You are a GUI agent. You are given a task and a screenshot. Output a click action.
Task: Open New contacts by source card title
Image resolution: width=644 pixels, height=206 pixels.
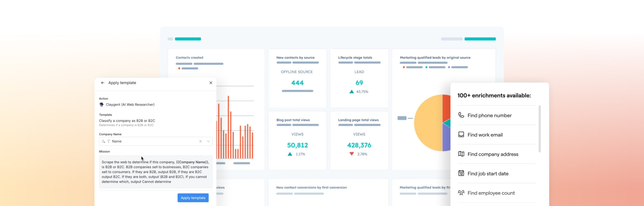click(296, 58)
